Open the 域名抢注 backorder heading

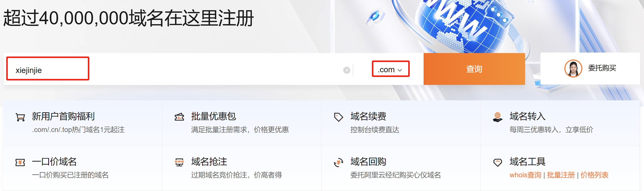[209, 162]
